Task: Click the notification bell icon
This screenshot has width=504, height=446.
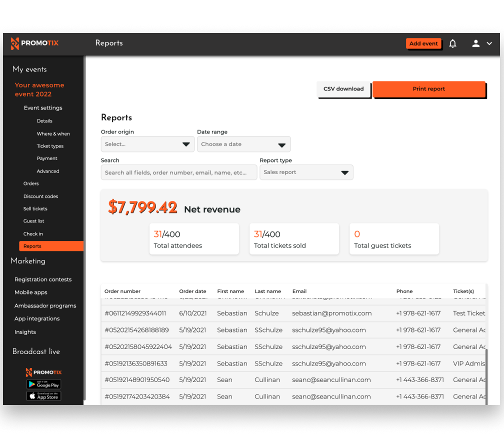Action: (x=452, y=43)
